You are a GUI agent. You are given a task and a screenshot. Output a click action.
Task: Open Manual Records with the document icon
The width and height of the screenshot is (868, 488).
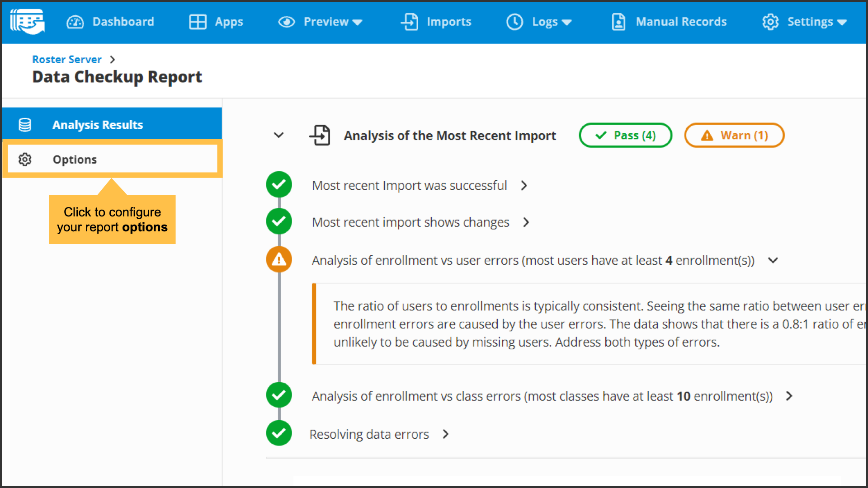[618, 22]
